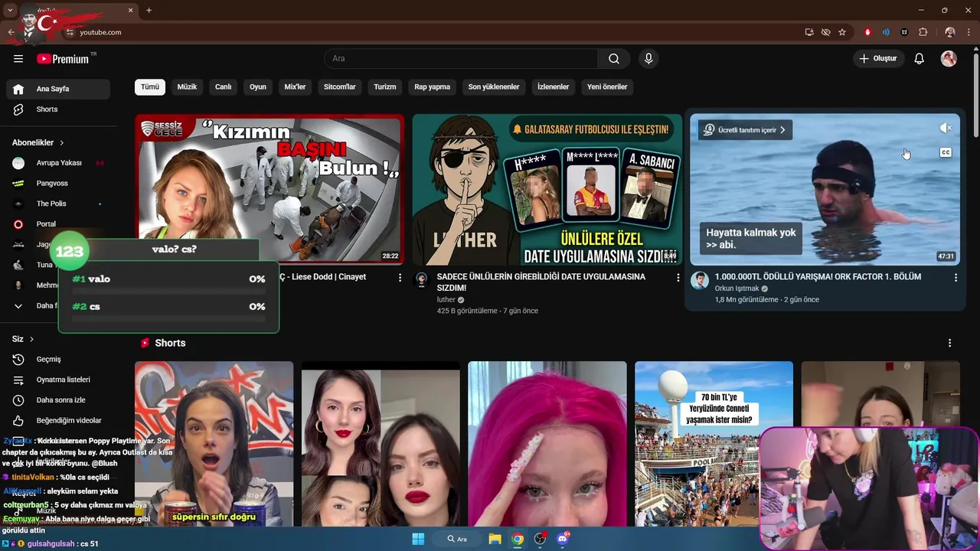Open Shorts in the sidebar
Image resolution: width=980 pixels, height=551 pixels.
coord(58,109)
